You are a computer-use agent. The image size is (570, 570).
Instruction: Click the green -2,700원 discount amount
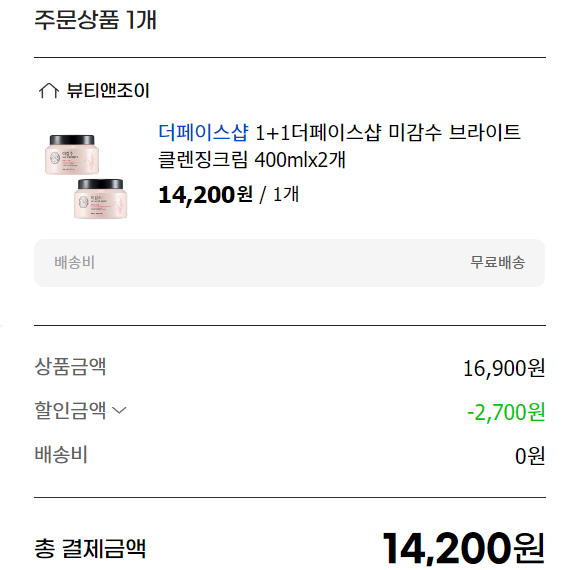click(506, 412)
